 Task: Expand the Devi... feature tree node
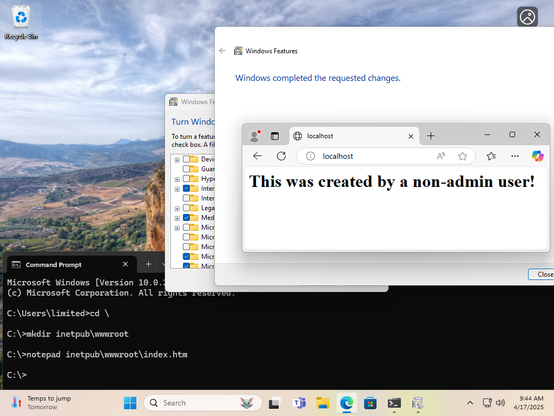pos(177,160)
